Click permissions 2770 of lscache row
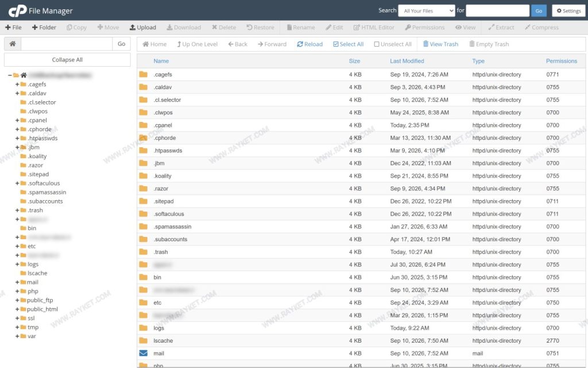The height and width of the screenshot is (368, 588). pos(552,340)
